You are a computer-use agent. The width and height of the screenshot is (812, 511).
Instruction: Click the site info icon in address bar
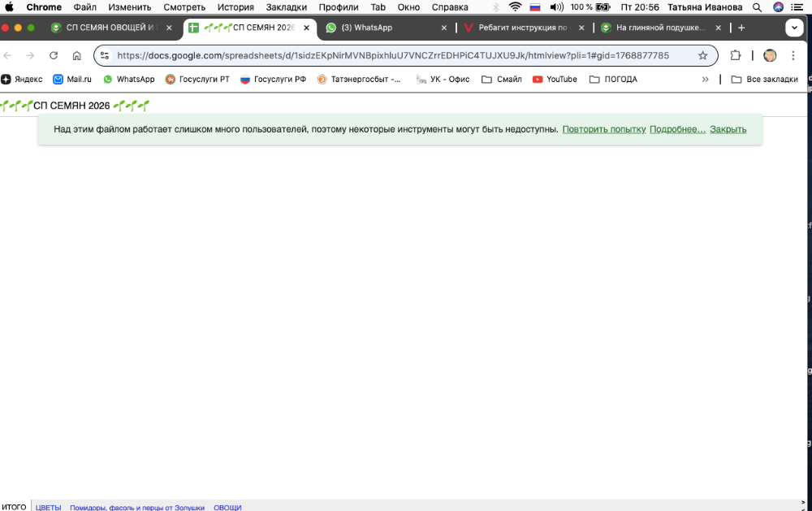click(105, 56)
